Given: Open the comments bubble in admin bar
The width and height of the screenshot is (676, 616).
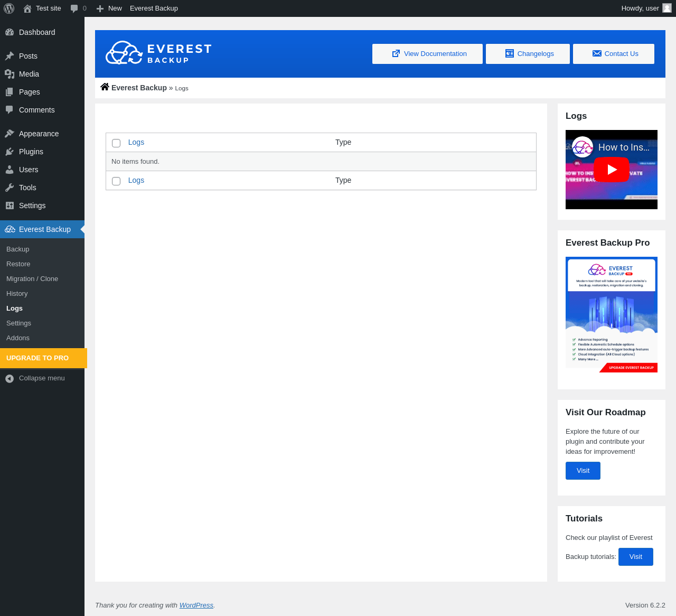Looking at the screenshot, I should click(x=74, y=8).
